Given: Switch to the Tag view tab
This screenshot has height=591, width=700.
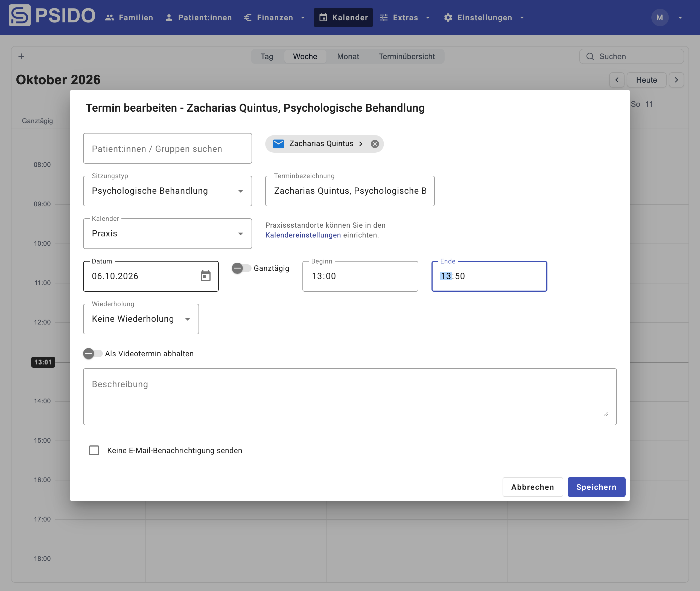Looking at the screenshot, I should pos(267,56).
